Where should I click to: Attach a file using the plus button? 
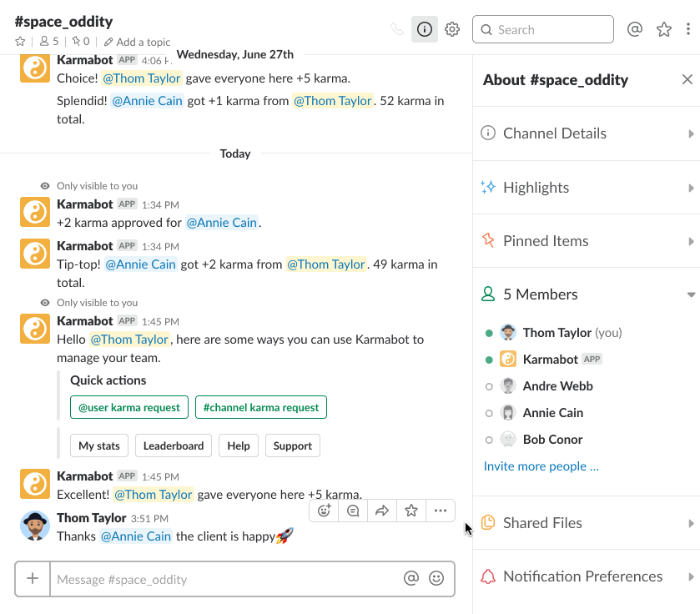[x=33, y=577]
